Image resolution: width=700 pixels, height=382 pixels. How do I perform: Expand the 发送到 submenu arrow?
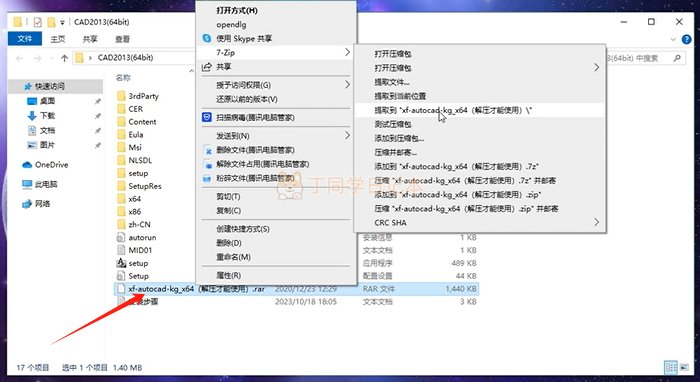coord(347,136)
